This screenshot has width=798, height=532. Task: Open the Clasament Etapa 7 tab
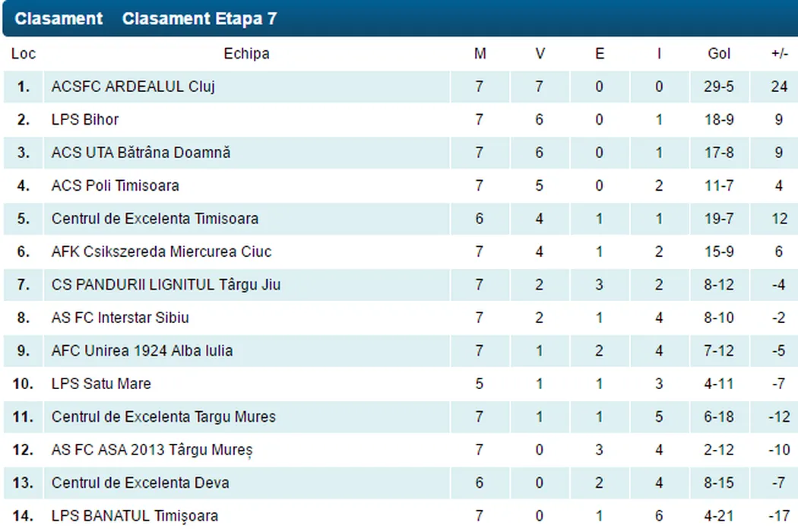tap(199, 19)
